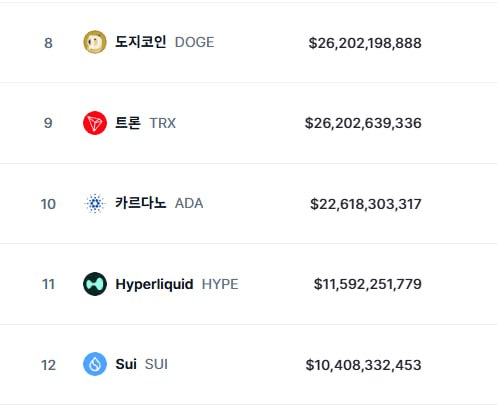Select Cardano market cap $22,618,303,317
The width and height of the screenshot is (498, 414).
click(366, 204)
